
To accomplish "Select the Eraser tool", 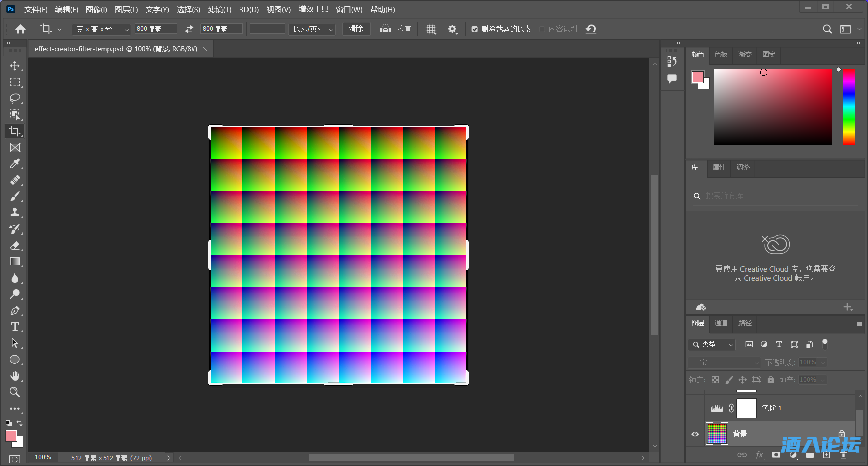I will point(15,246).
